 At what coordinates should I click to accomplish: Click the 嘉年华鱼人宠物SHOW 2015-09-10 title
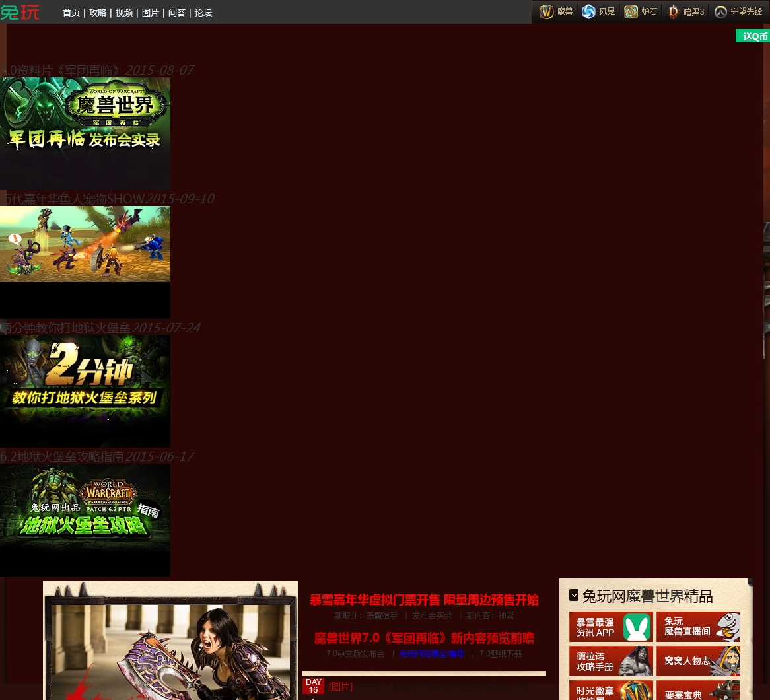point(108,199)
